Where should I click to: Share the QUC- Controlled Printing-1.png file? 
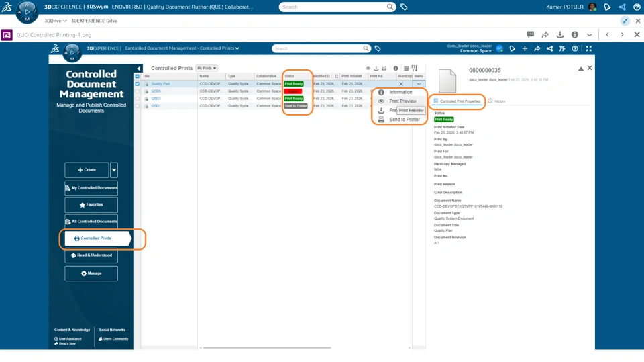point(545,34)
